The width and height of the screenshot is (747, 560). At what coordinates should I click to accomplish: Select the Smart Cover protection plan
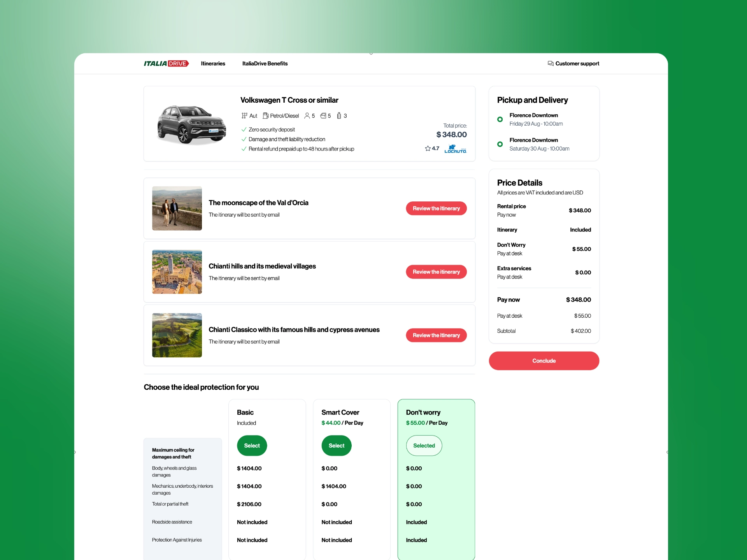(x=336, y=446)
